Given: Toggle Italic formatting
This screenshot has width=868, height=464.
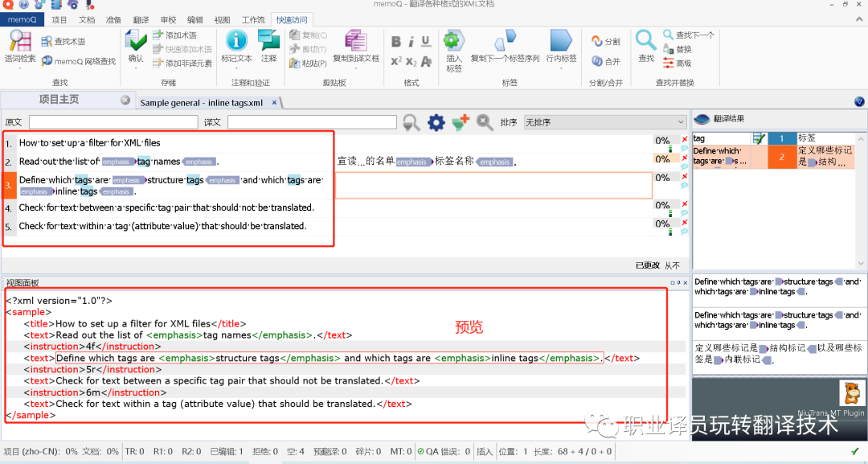Looking at the screenshot, I should (411, 42).
